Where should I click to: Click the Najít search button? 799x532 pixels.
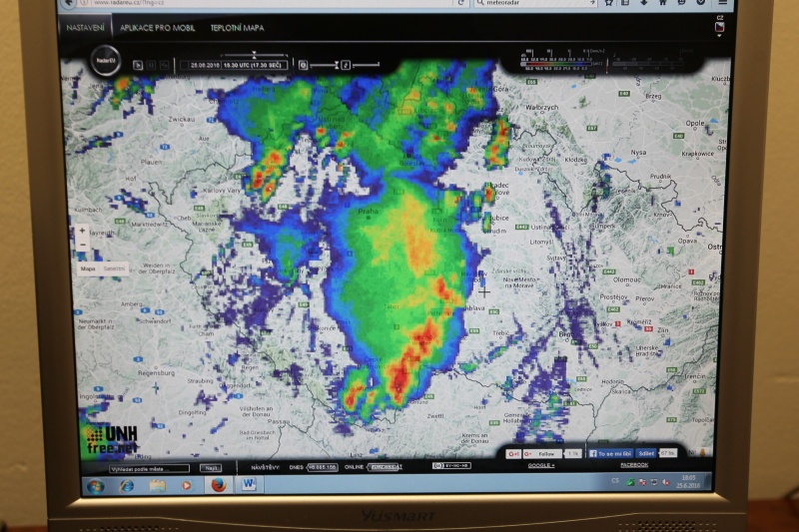[x=210, y=468]
